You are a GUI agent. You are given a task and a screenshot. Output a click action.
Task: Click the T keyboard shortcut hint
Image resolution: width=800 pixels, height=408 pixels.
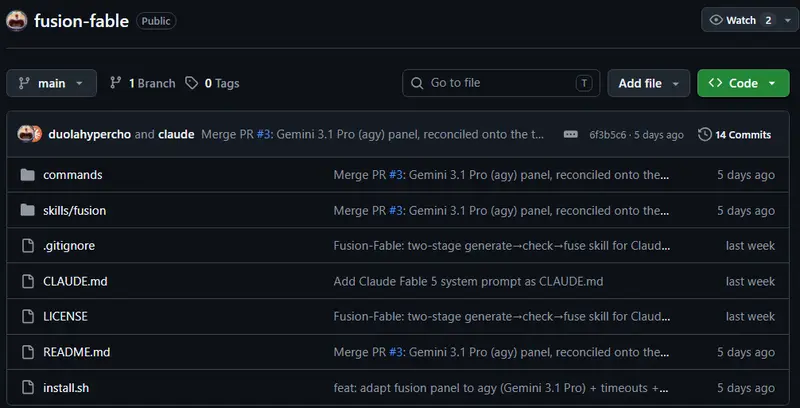584,83
